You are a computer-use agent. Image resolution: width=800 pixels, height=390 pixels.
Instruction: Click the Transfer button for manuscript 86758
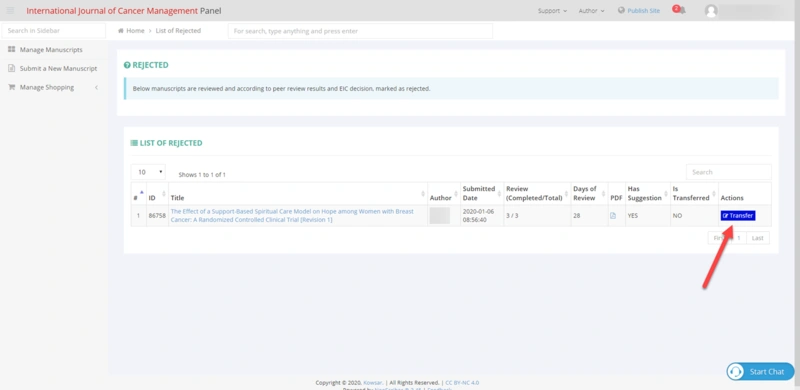(x=738, y=216)
